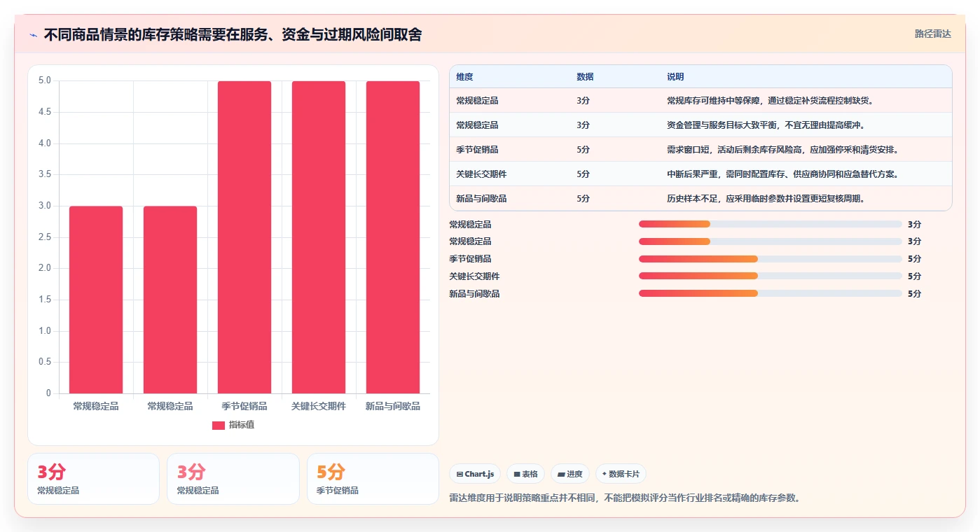This screenshot has height=532, width=980.
Task: Click the 5分 value beside 新品与间歇品 progress bar
Action: click(914, 294)
